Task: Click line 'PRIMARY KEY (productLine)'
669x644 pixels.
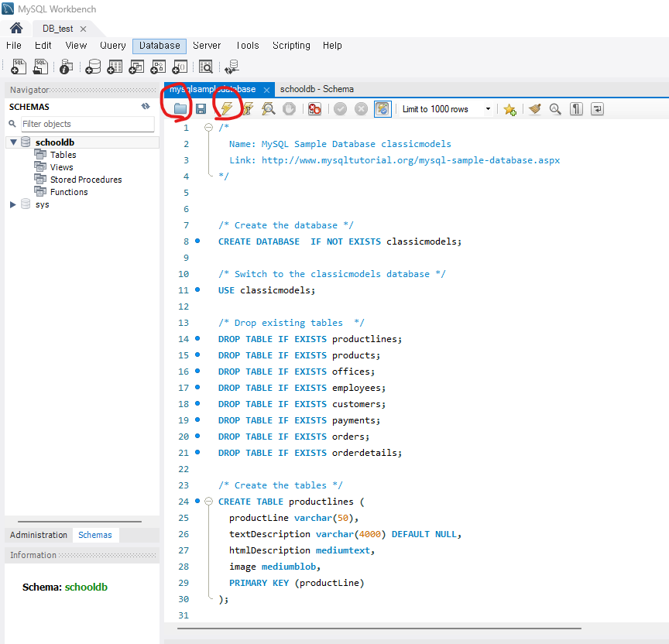Action: point(297,583)
